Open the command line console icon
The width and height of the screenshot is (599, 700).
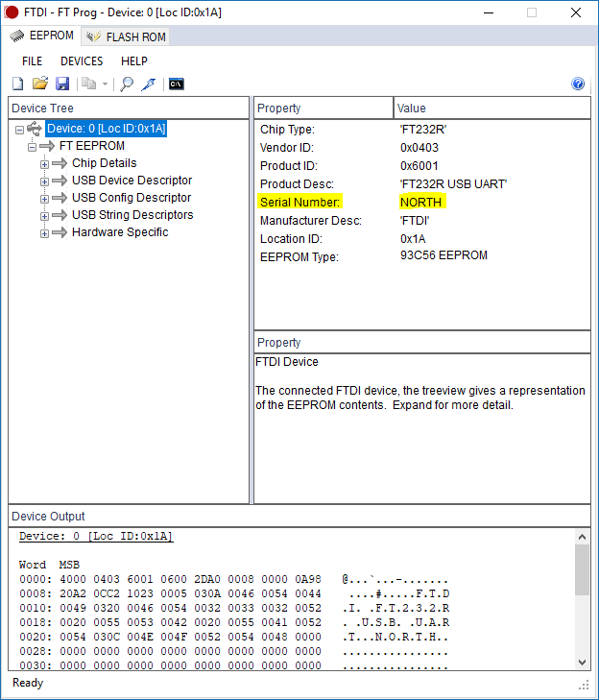point(176,84)
